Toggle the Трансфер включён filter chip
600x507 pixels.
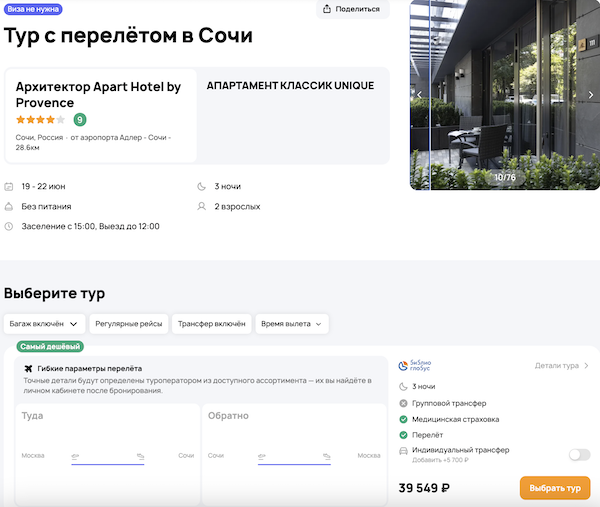tap(211, 324)
